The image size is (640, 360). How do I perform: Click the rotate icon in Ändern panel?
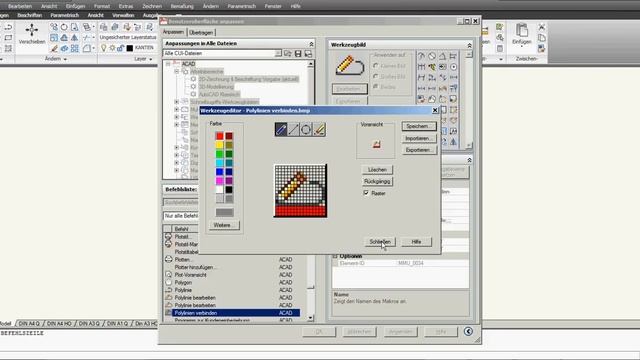[x=64, y=27]
